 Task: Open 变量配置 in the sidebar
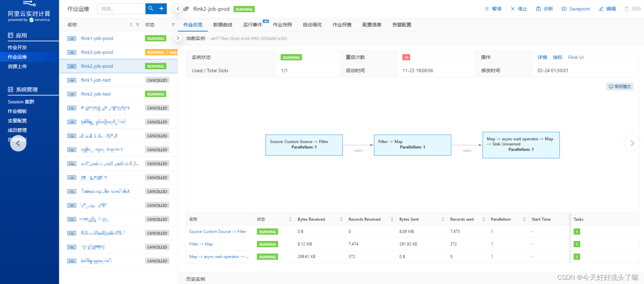tap(17, 121)
